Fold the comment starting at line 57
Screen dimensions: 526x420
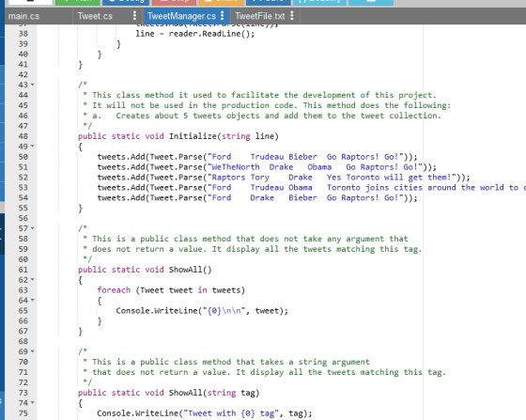pos(33,228)
